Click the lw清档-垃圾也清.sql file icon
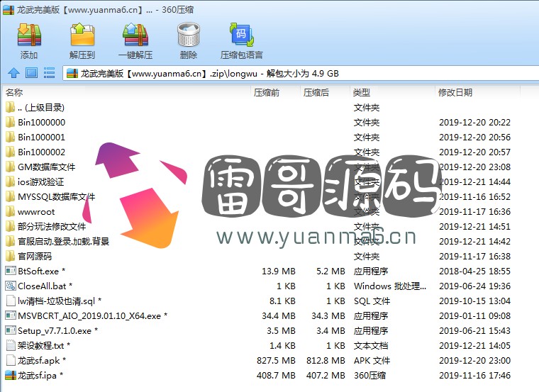Viewport: 539px width, 392px height. 11,301
